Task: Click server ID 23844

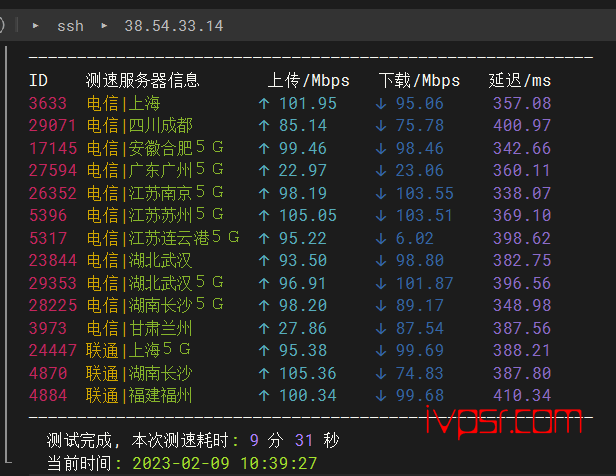Action: (53, 260)
